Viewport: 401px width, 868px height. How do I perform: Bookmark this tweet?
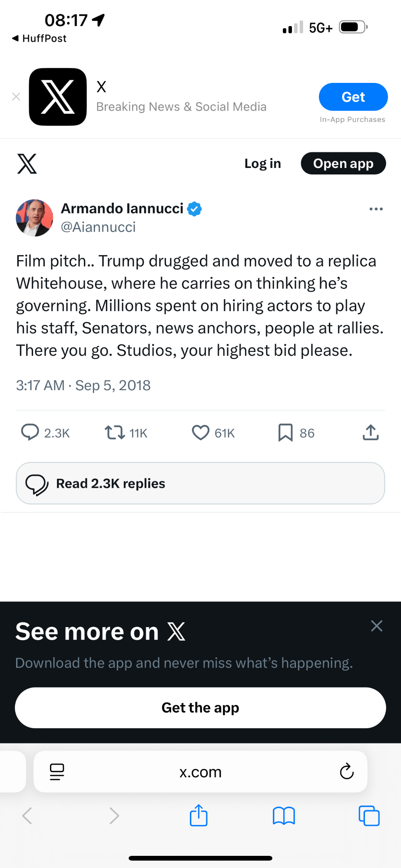point(285,432)
